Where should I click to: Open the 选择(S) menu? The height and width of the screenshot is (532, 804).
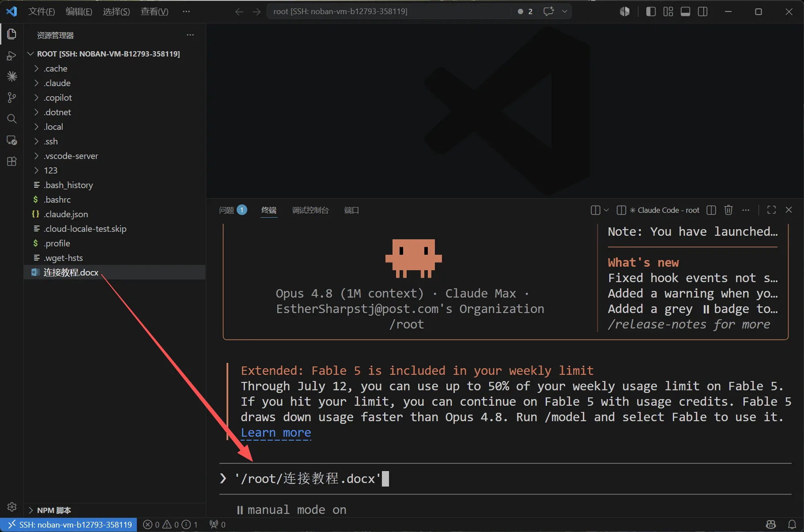click(116, 11)
